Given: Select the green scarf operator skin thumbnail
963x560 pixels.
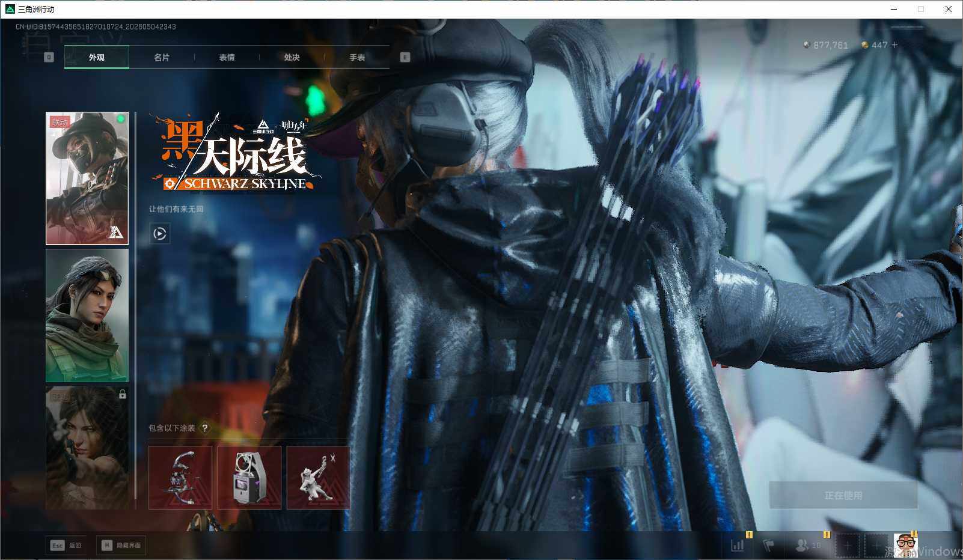Looking at the screenshot, I should [87, 315].
